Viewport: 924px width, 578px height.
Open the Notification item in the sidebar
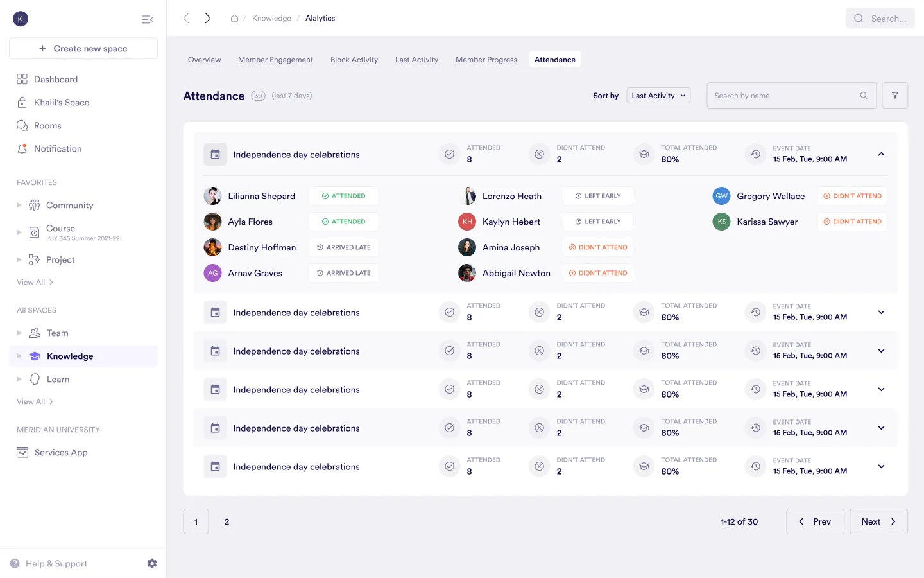[x=57, y=148]
